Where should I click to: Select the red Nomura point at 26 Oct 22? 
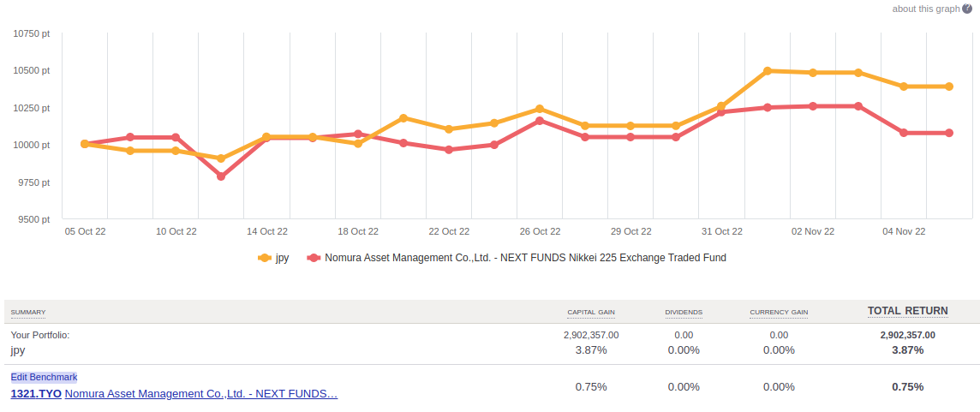(540, 121)
